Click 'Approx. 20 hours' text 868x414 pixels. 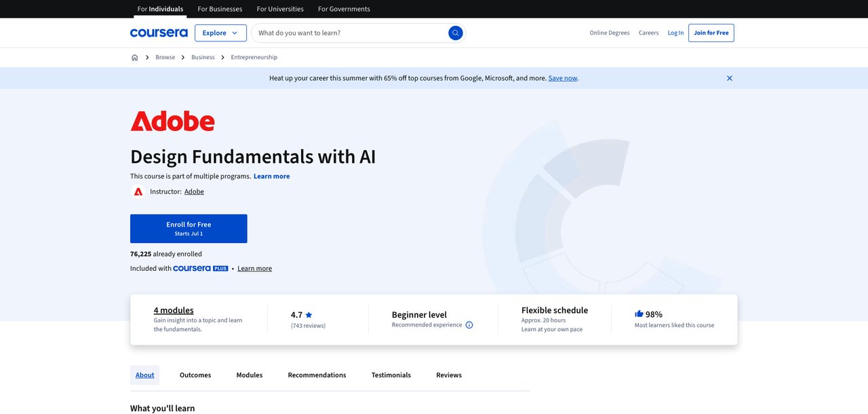(x=544, y=320)
